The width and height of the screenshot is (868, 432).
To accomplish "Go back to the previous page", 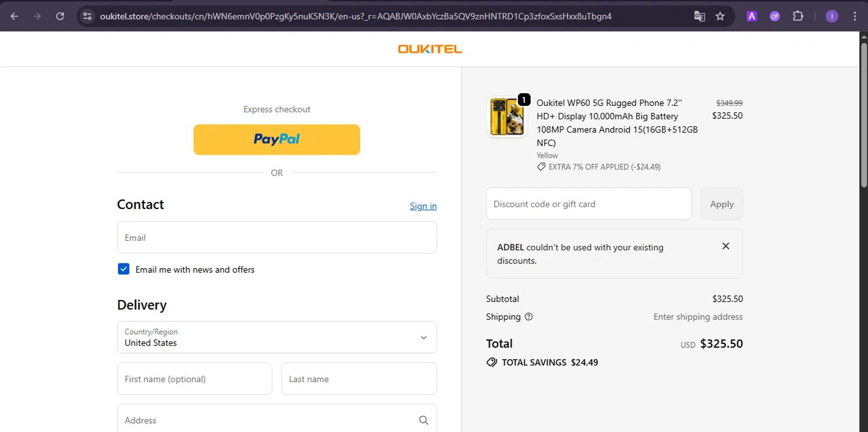I will click(x=14, y=16).
